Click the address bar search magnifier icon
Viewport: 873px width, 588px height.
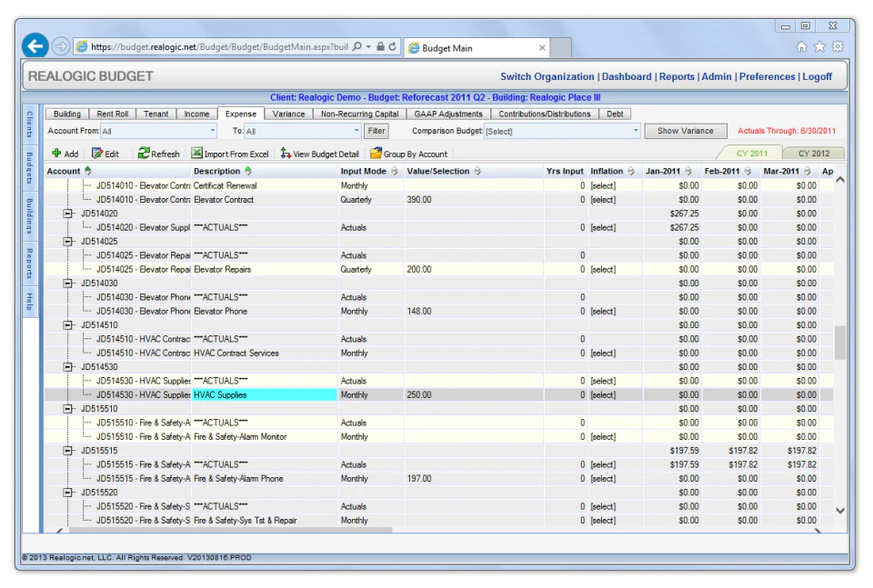(356, 46)
